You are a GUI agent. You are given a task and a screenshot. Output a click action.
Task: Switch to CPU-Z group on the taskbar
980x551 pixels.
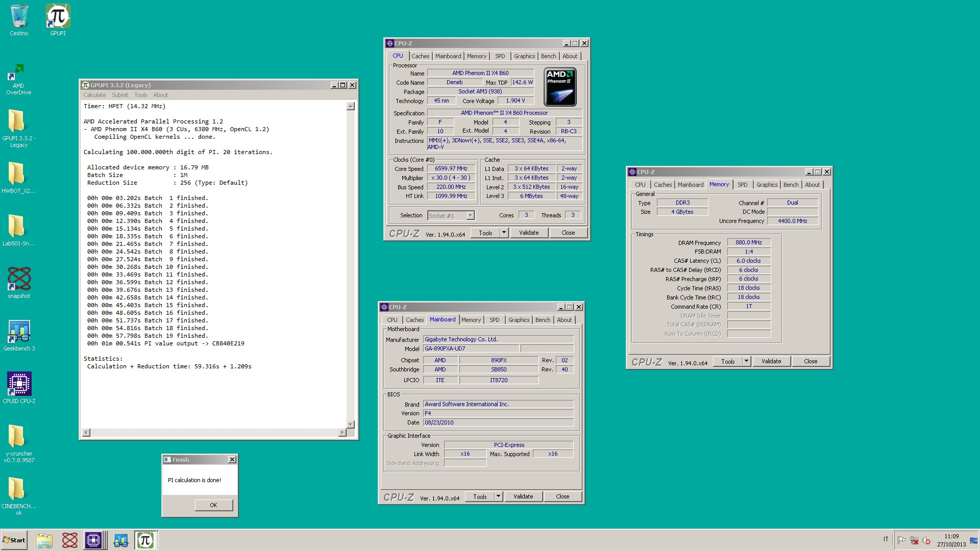coord(94,540)
